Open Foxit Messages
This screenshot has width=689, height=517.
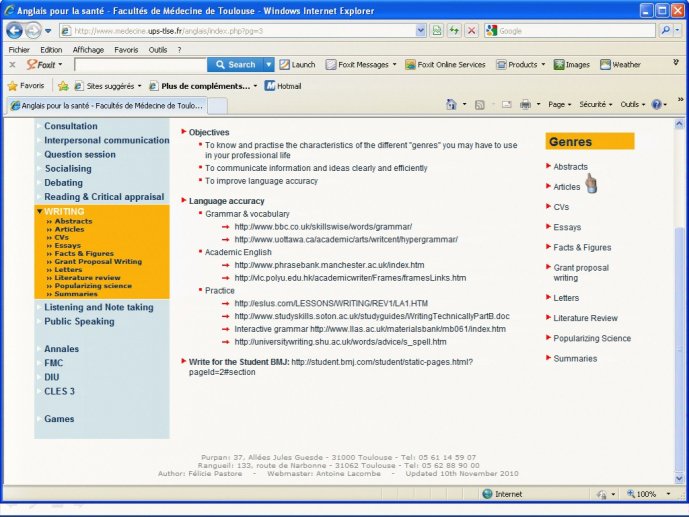pos(361,65)
